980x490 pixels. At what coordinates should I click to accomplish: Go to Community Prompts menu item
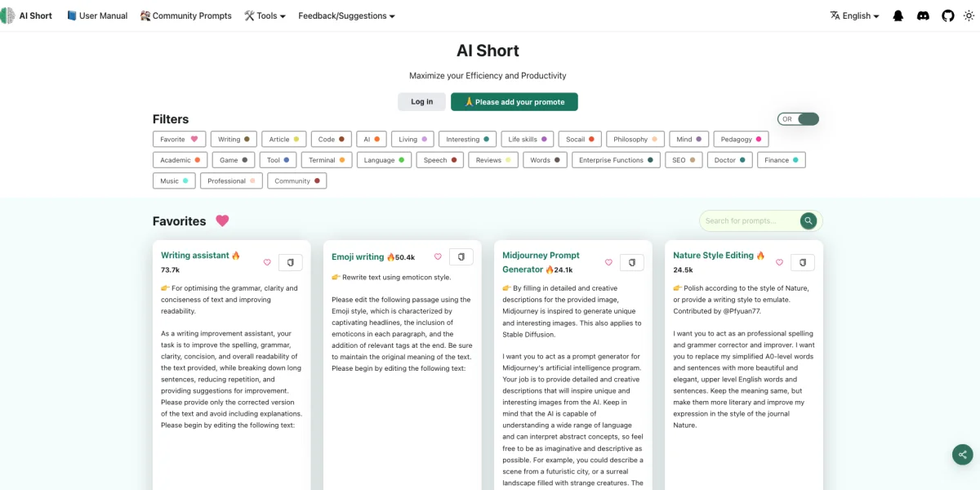tap(185, 16)
